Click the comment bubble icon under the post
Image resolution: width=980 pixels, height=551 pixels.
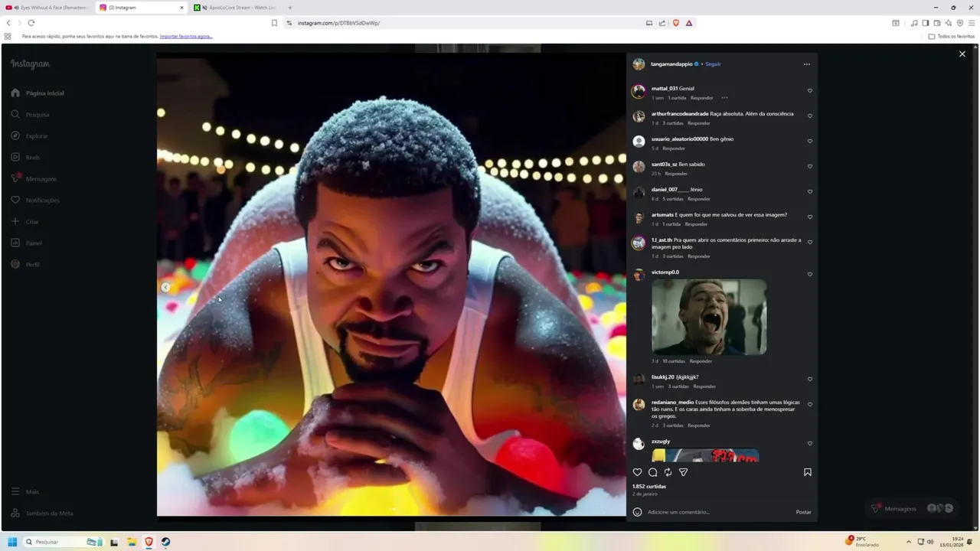pyautogui.click(x=653, y=472)
